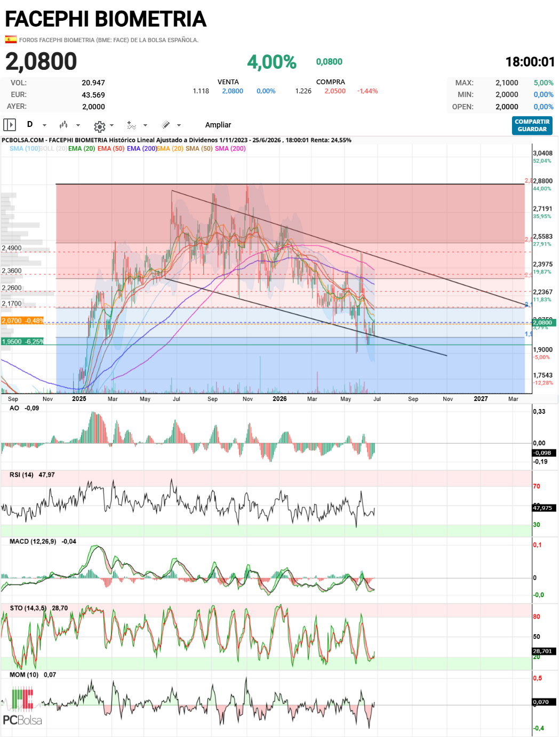The height and width of the screenshot is (737, 560).
Task: Click the 2,2600 price level label
Action: pyautogui.click(x=12, y=288)
